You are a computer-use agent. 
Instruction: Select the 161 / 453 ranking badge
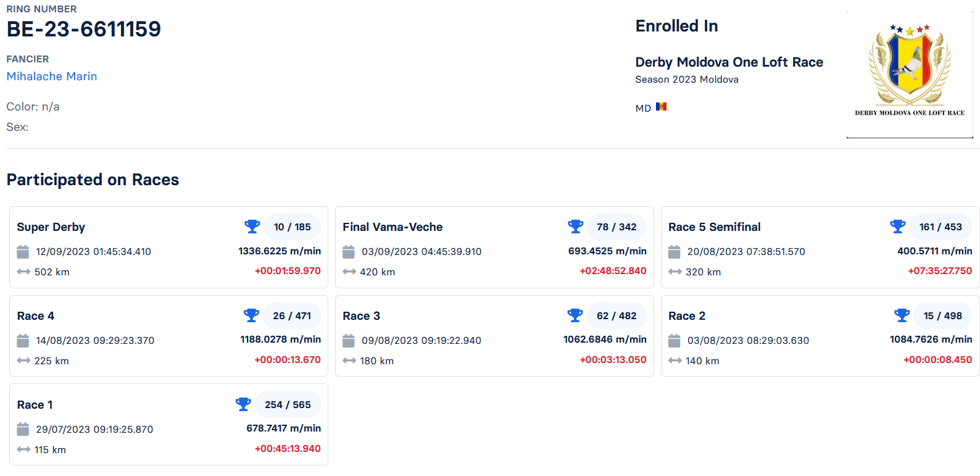[940, 227]
